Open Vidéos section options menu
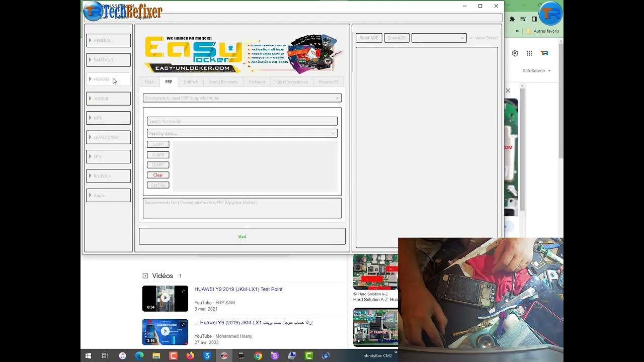The width and height of the screenshot is (644, 362). point(180,276)
